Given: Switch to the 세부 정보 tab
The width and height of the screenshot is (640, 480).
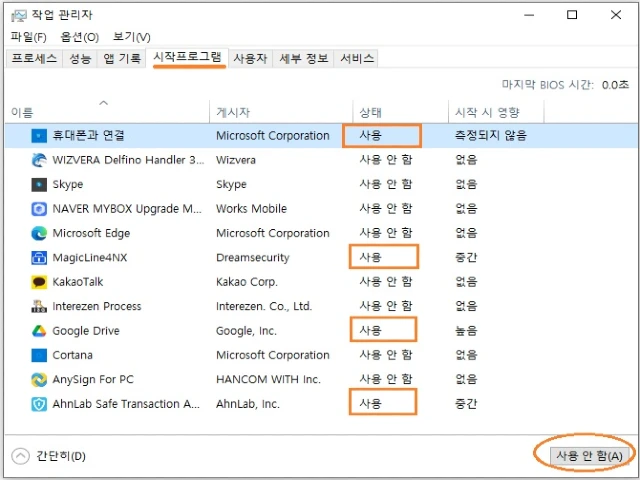Looking at the screenshot, I should point(304,58).
